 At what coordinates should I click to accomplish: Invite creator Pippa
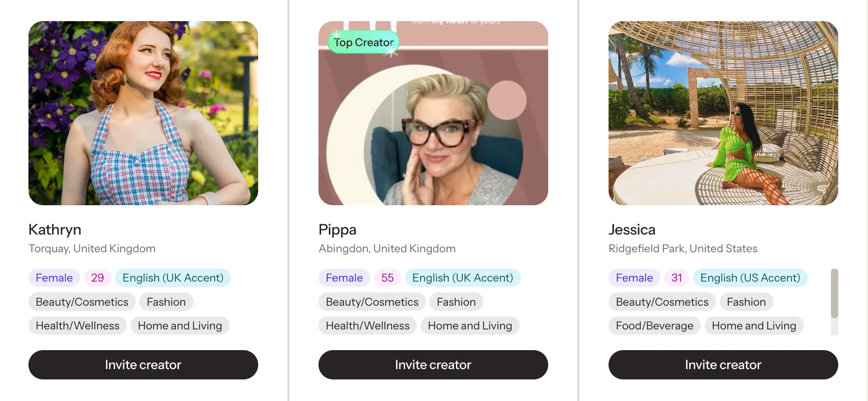pos(433,365)
